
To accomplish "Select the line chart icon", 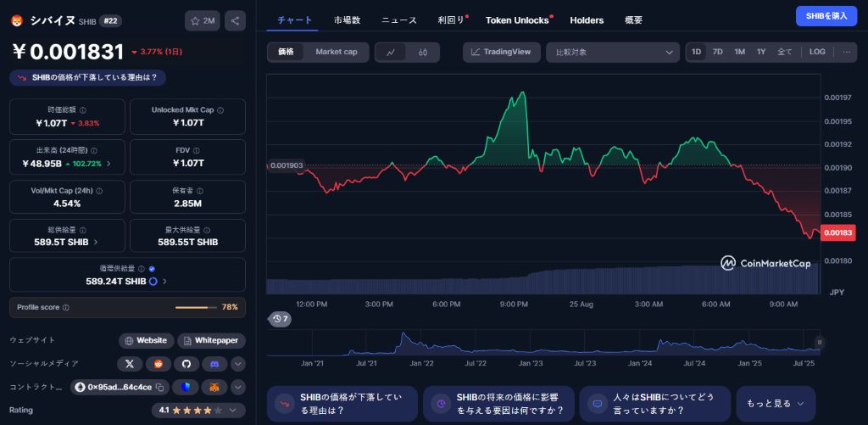I will (x=391, y=52).
